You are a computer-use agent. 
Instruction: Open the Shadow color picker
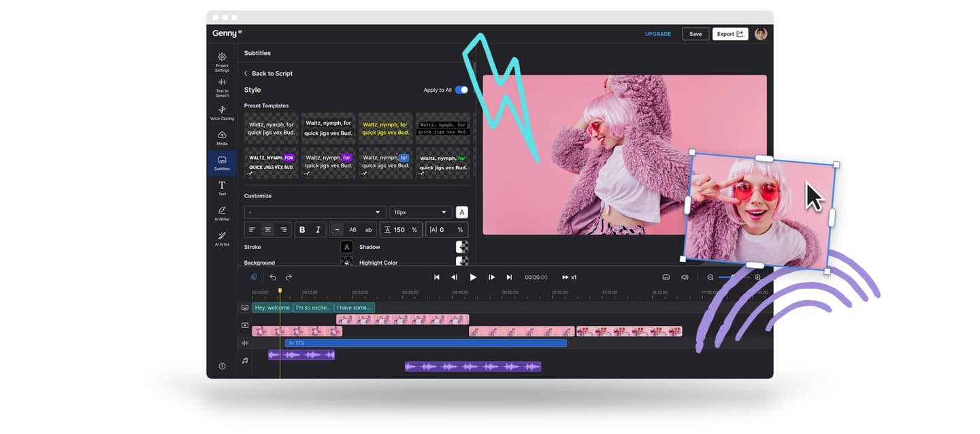461,246
